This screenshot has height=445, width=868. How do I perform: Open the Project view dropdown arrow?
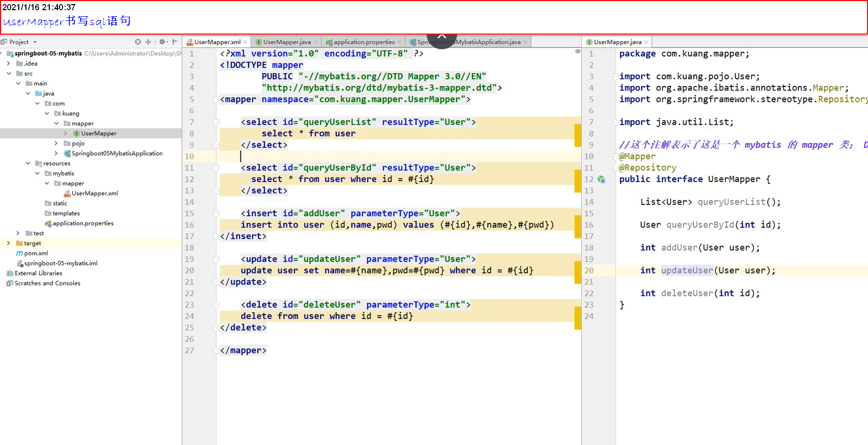[35, 42]
